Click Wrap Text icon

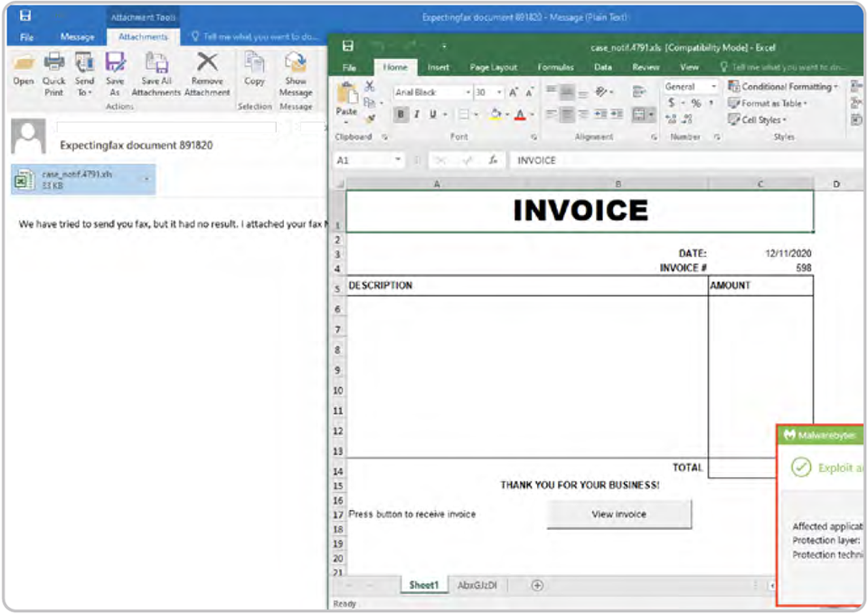pos(638,91)
